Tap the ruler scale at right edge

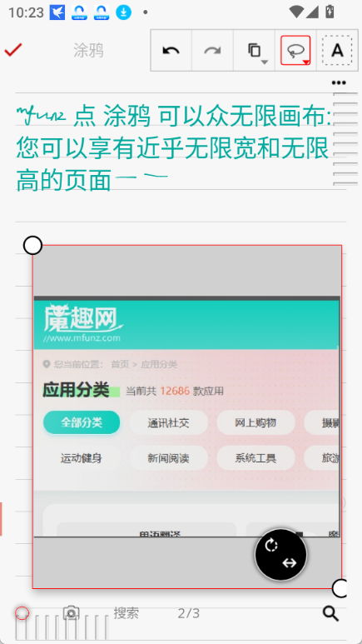345,140
